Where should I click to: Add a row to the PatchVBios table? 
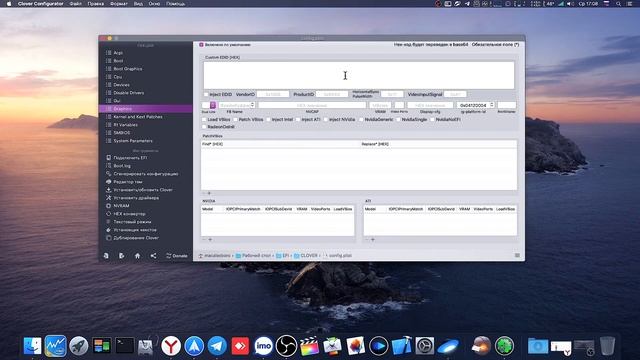209,193
